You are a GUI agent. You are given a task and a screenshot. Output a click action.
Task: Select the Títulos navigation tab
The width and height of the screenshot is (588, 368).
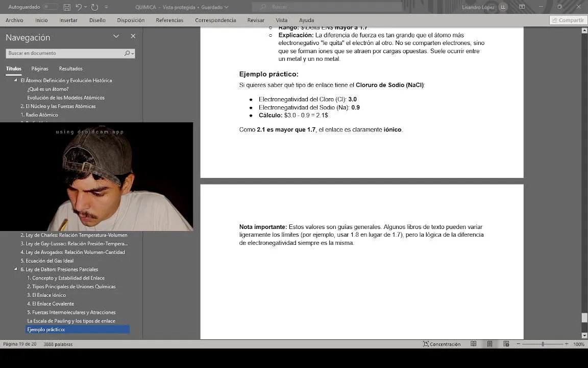(x=13, y=68)
